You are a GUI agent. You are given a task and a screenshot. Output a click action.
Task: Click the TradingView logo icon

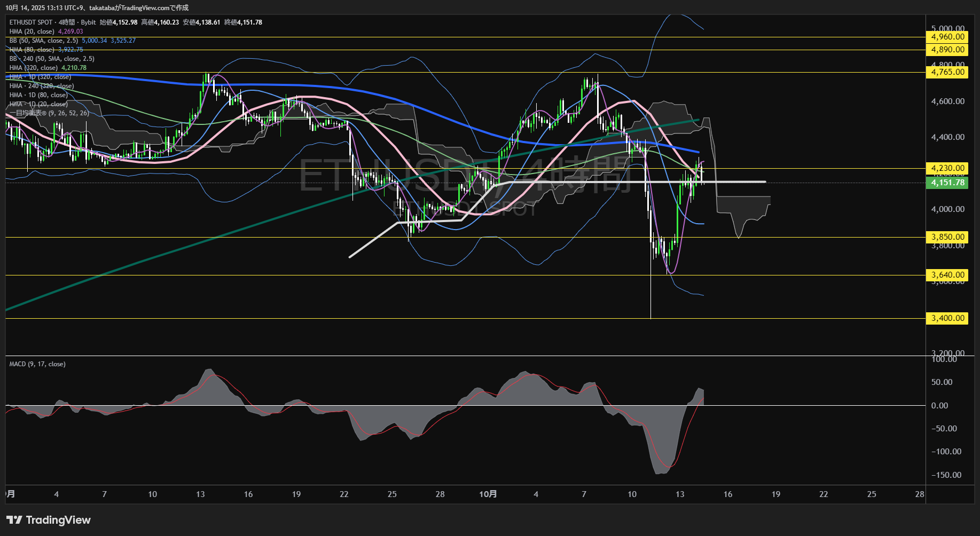pos(14,520)
